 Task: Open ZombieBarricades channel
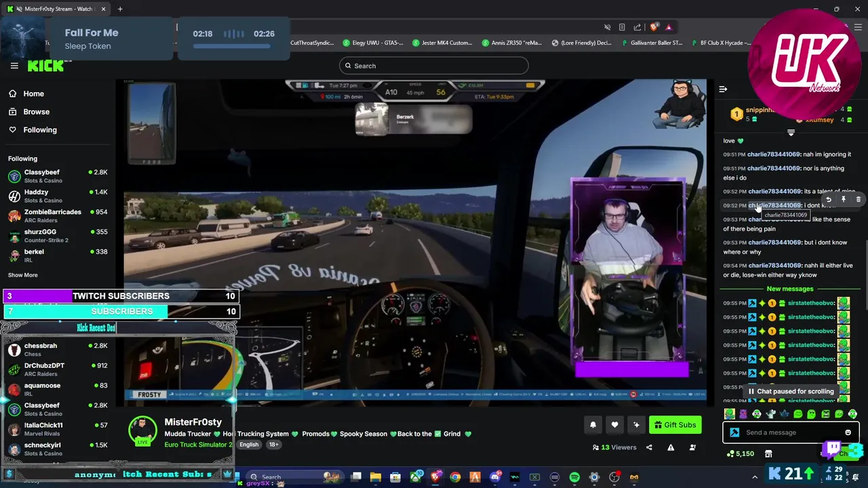coord(58,216)
